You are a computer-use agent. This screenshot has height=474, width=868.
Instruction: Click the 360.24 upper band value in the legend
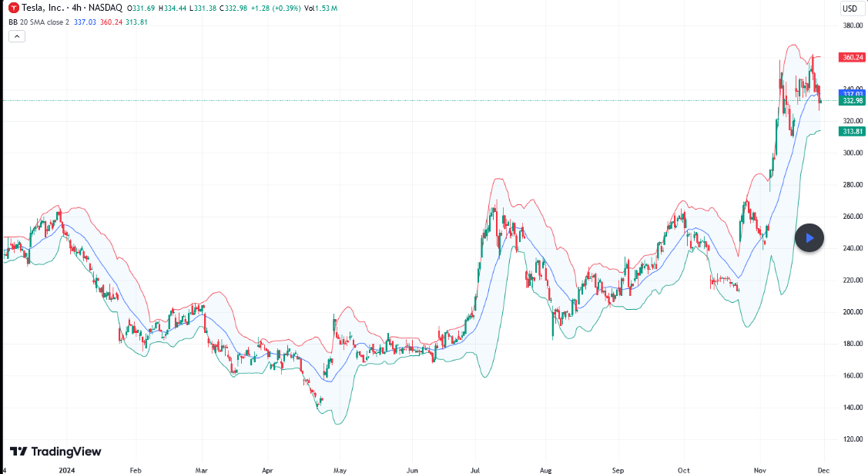click(x=111, y=22)
